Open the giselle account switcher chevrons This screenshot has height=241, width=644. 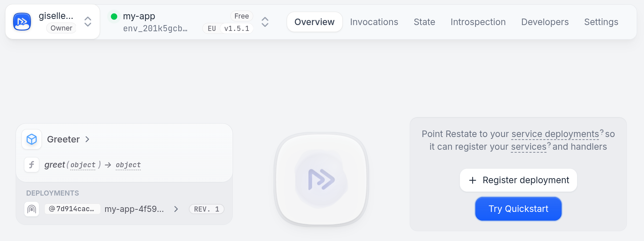(88, 22)
